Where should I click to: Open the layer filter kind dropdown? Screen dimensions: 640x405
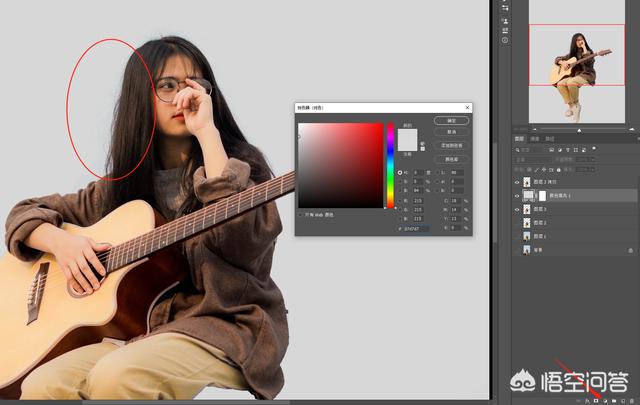[x=531, y=150]
